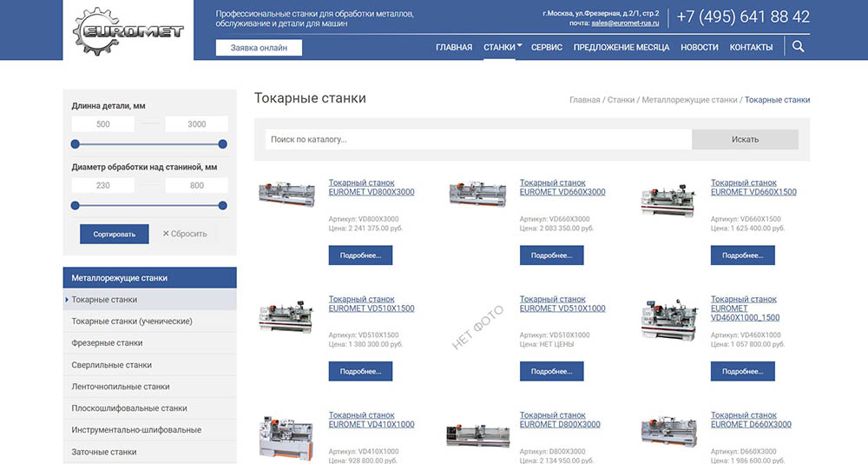
Task: Select Токарные станки (ученические) category
Action: pyautogui.click(x=149, y=321)
